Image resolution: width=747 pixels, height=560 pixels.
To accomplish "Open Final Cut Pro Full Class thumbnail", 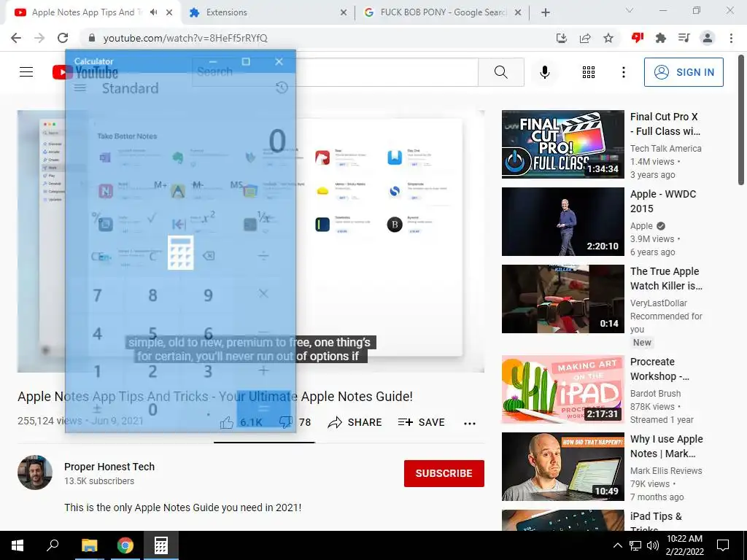I will (562, 144).
